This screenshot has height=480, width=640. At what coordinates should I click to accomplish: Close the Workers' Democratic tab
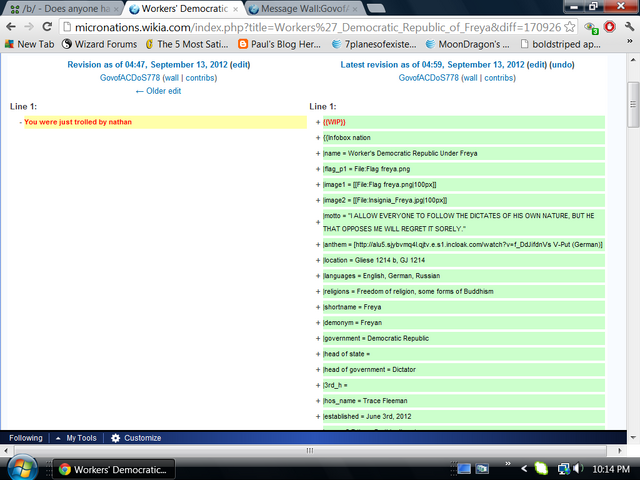pos(235,9)
